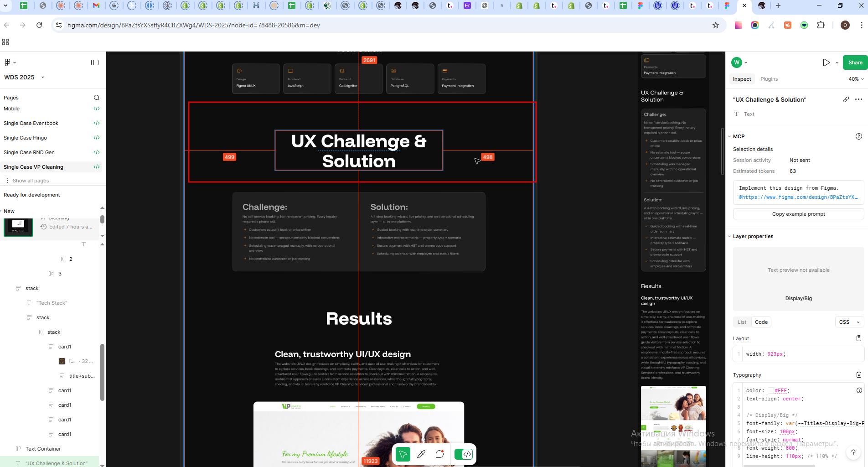Open the Mobile page
This screenshot has height=467, width=868.
[11, 109]
